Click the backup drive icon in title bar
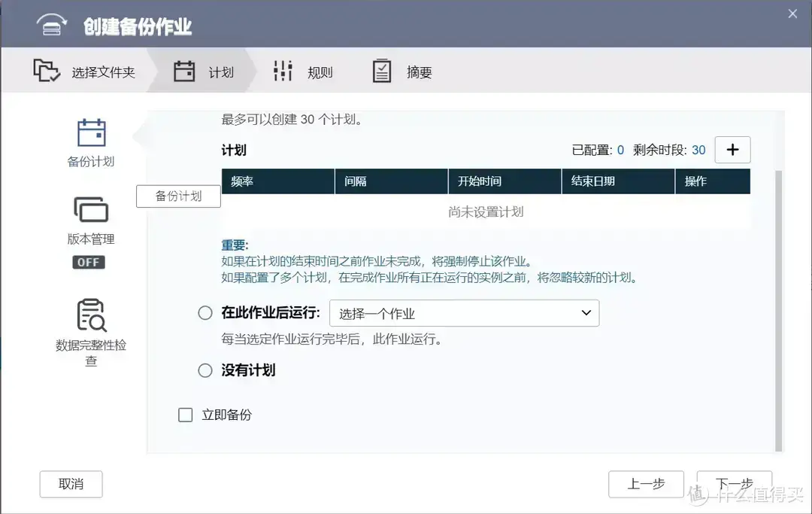The width and height of the screenshot is (812, 514). pos(51,24)
